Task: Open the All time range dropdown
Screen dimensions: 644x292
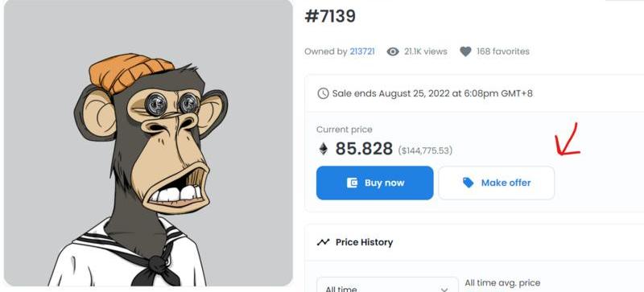Action: click(x=387, y=286)
